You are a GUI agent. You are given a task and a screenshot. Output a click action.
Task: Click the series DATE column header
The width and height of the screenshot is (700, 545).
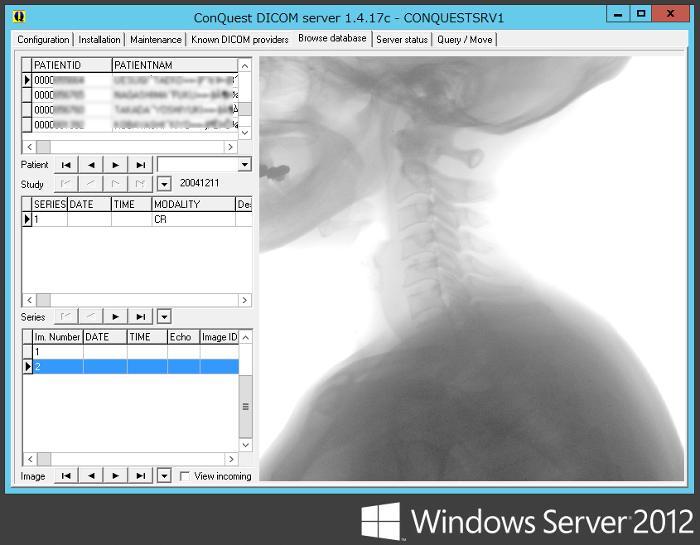point(89,204)
